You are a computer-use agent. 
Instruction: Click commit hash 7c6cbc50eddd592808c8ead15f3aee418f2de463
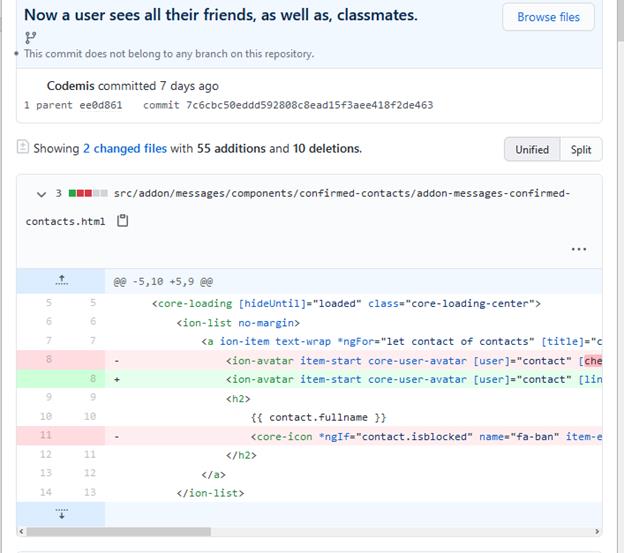pyautogui.click(x=309, y=105)
